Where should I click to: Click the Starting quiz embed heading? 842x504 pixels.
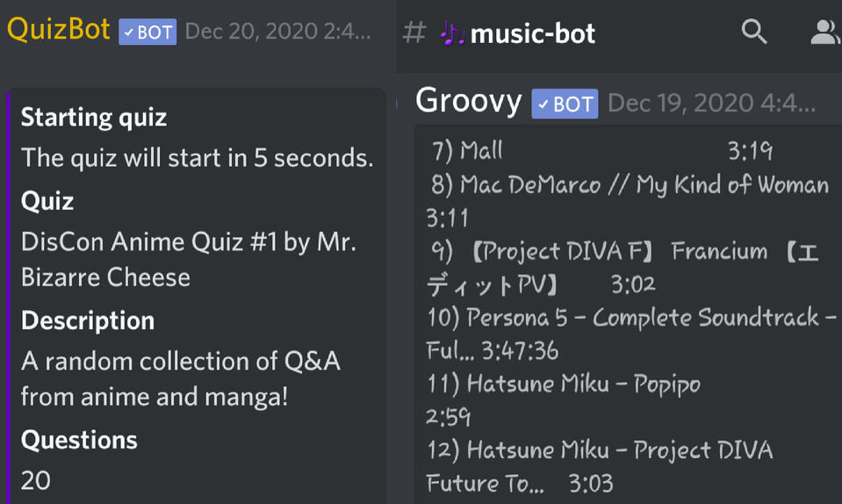click(x=94, y=118)
